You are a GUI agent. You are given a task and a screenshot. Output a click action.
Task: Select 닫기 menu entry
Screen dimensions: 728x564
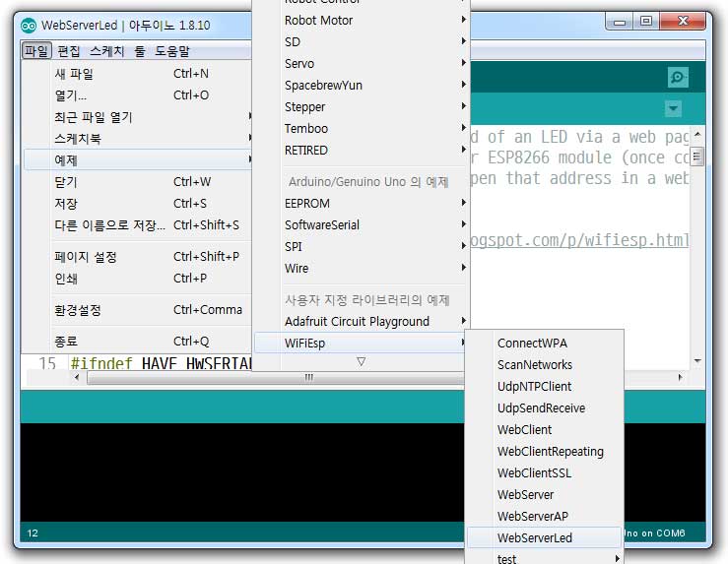coord(138,182)
